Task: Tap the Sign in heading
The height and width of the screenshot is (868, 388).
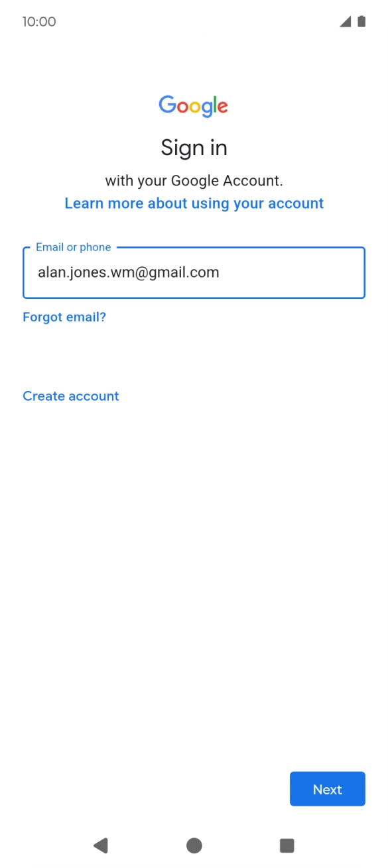Action: click(x=194, y=148)
